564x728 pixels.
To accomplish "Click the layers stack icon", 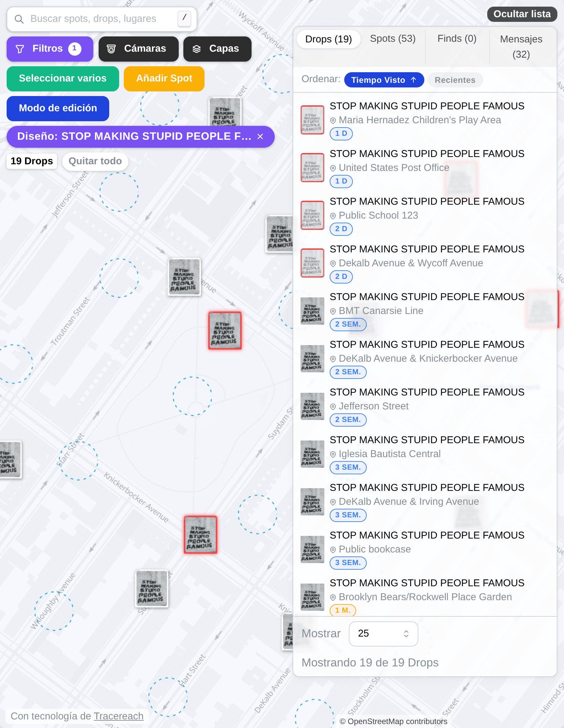I will click(197, 49).
